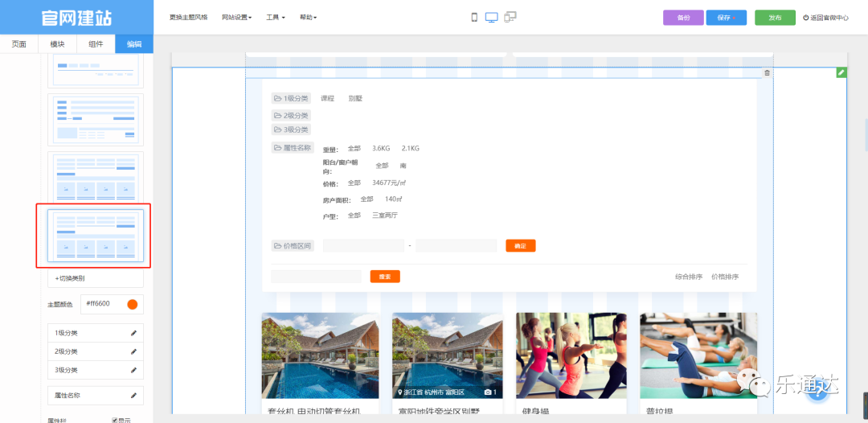Open the 健身操 product image
Screen dimensions: 868x423
tap(571, 355)
